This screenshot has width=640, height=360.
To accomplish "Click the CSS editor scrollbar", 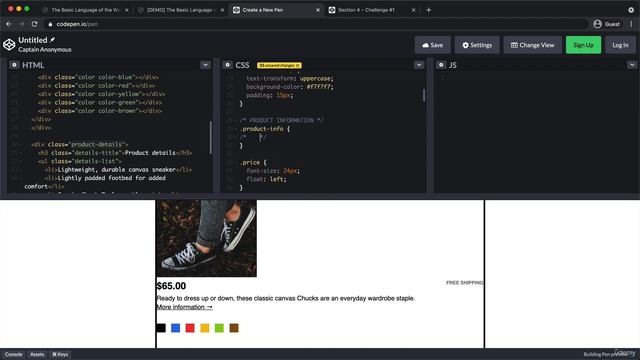I will point(424,95).
